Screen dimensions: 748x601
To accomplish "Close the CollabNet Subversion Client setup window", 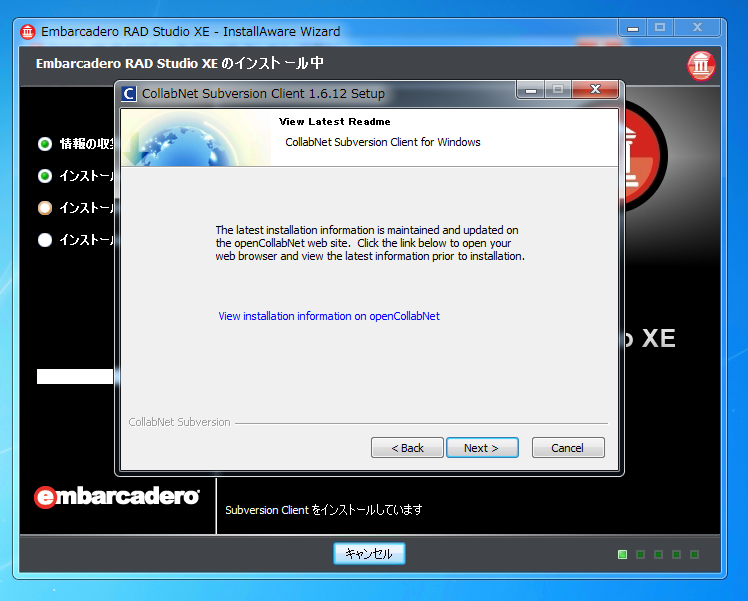I will [x=595, y=89].
